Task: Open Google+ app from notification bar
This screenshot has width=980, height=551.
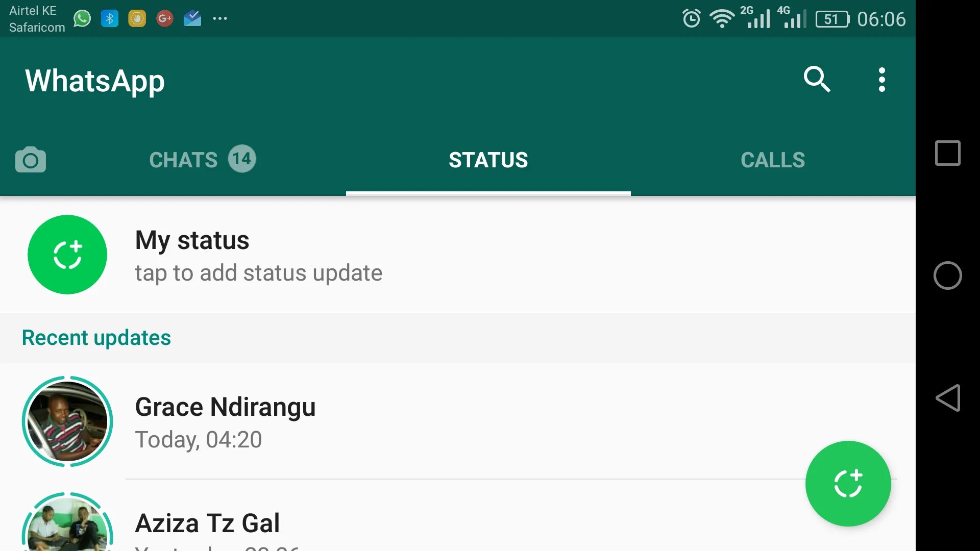Action: (x=164, y=17)
